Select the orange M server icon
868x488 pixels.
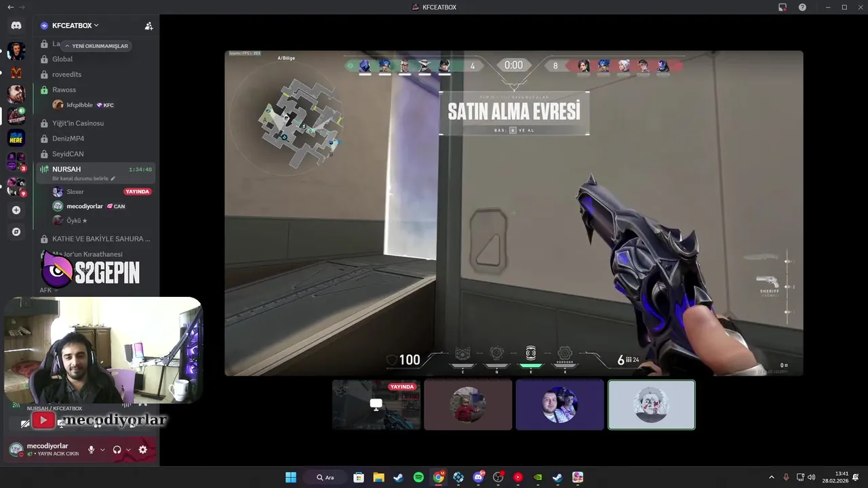16,73
